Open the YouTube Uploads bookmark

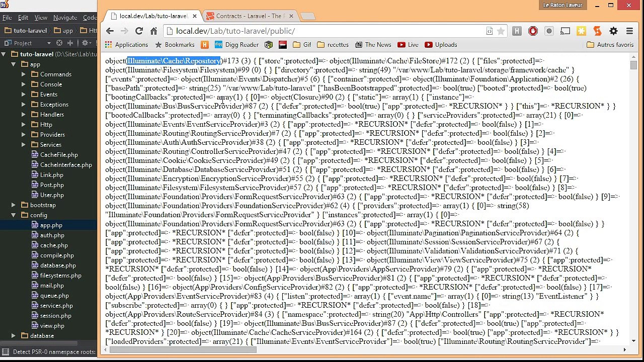(x=441, y=45)
